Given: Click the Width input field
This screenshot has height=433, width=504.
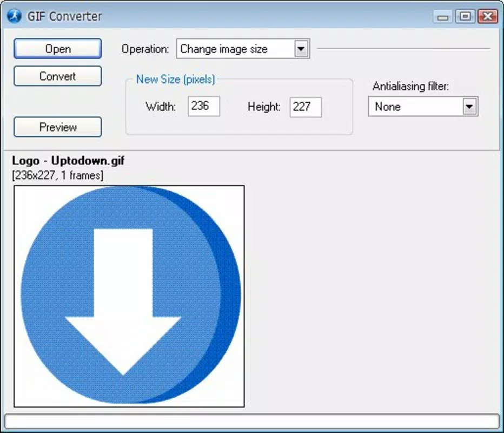Looking at the screenshot, I should [x=204, y=106].
